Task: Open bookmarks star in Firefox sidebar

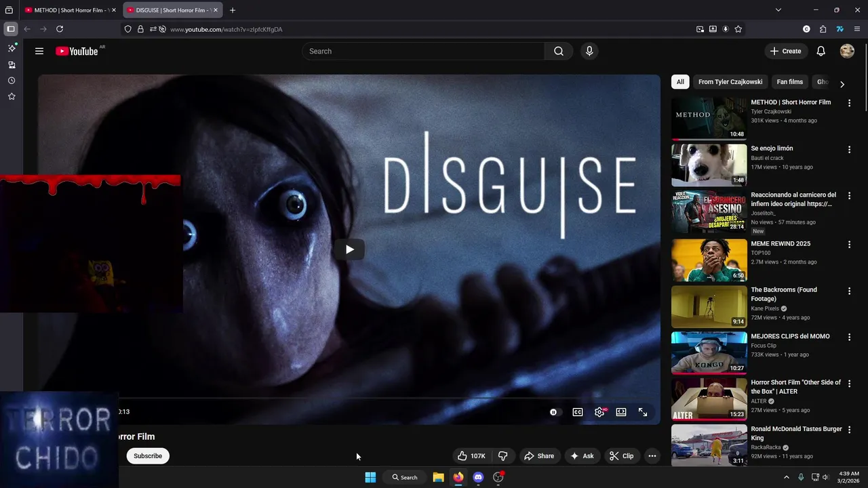Action: 12,97
